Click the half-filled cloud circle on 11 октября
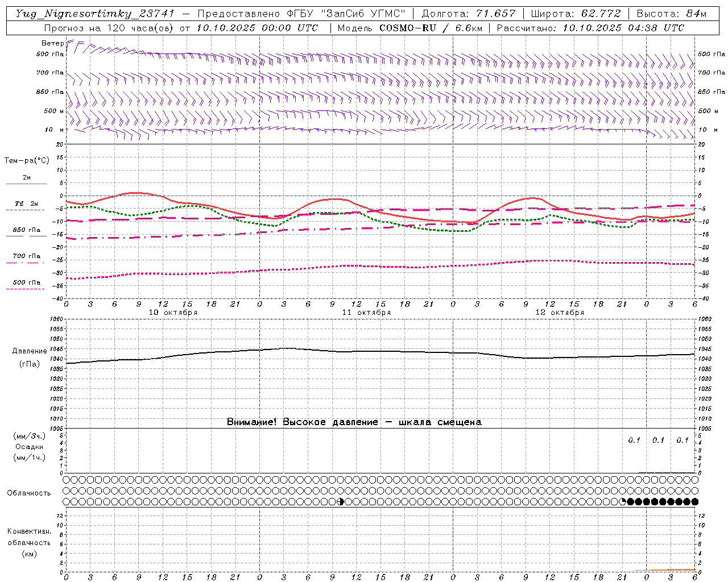Image resolution: width=728 pixels, height=582 pixels. point(341,501)
